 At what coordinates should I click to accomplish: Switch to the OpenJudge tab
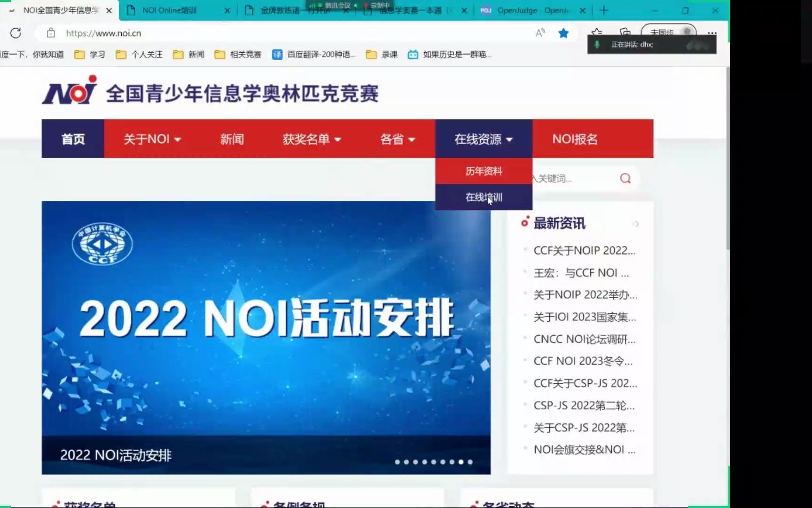point(531,10)
